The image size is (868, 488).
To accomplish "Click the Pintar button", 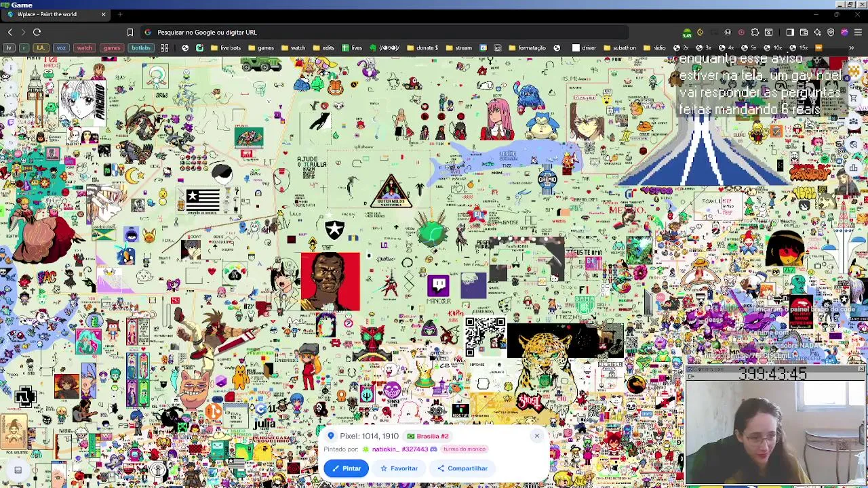I will (346, 468).
